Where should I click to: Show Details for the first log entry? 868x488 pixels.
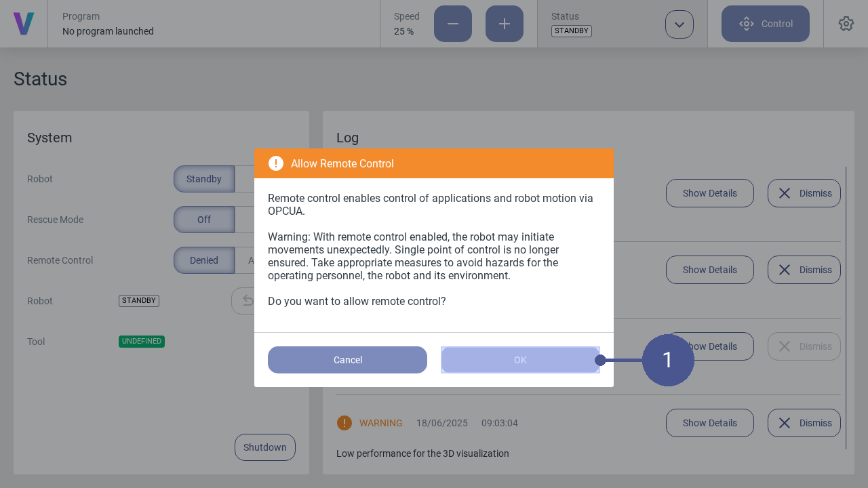710,193
